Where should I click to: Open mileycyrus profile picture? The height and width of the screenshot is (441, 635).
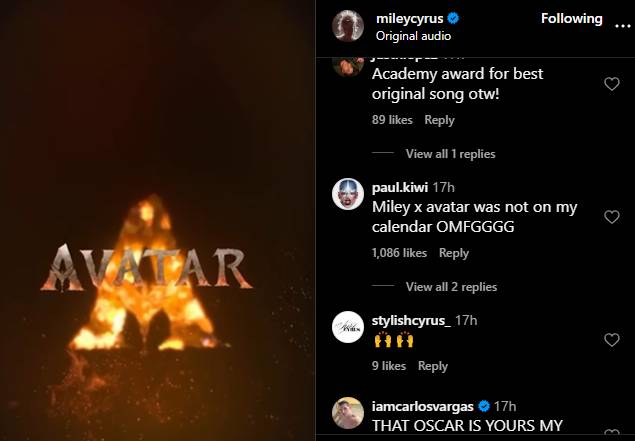(347, 25)
